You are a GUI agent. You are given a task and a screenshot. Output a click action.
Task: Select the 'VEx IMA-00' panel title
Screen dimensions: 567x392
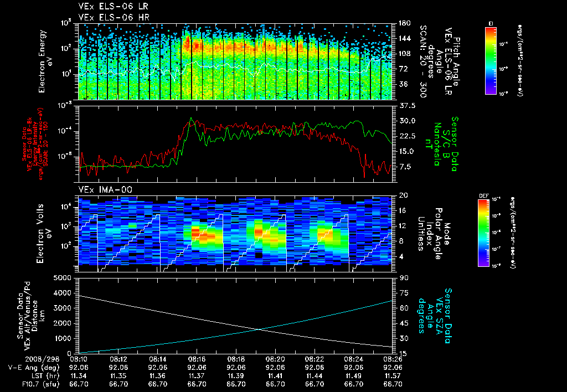(106, 190)
